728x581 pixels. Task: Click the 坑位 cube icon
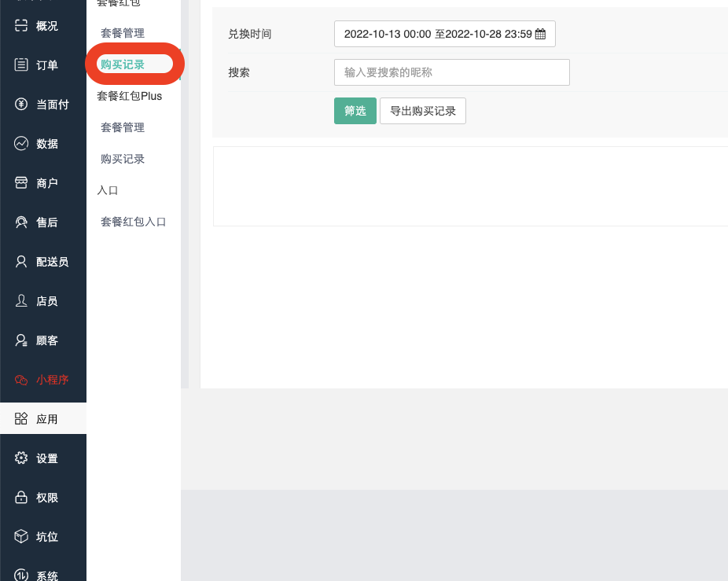click(x=21, y=537)
